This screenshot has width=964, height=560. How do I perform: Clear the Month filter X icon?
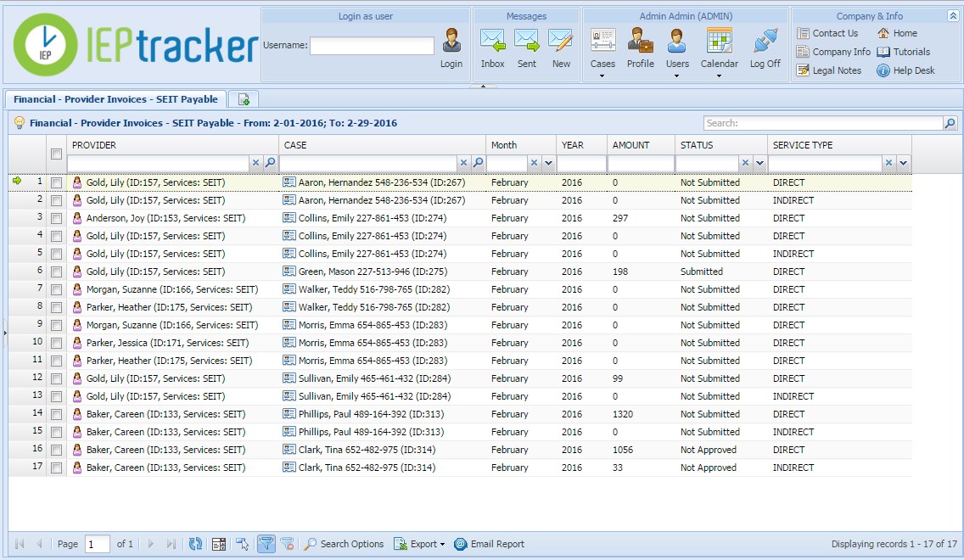tap(534, 163)
